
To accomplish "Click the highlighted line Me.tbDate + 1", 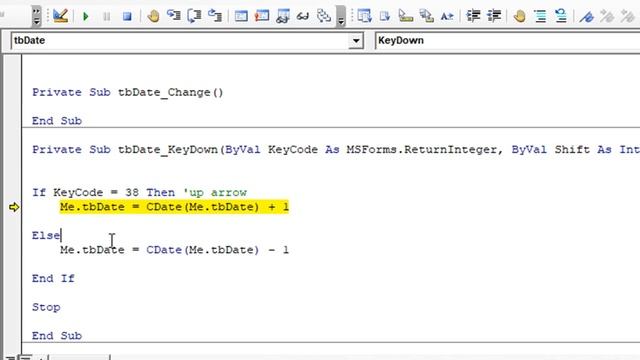I will pos(174,207).
